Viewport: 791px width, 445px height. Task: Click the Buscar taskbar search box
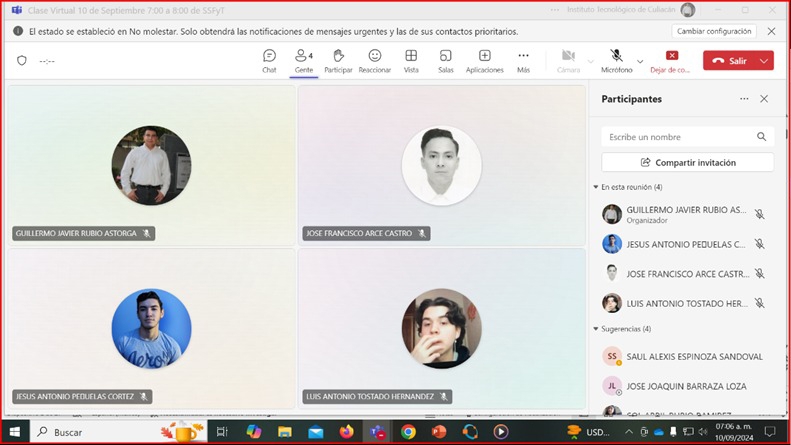[117, 432]
